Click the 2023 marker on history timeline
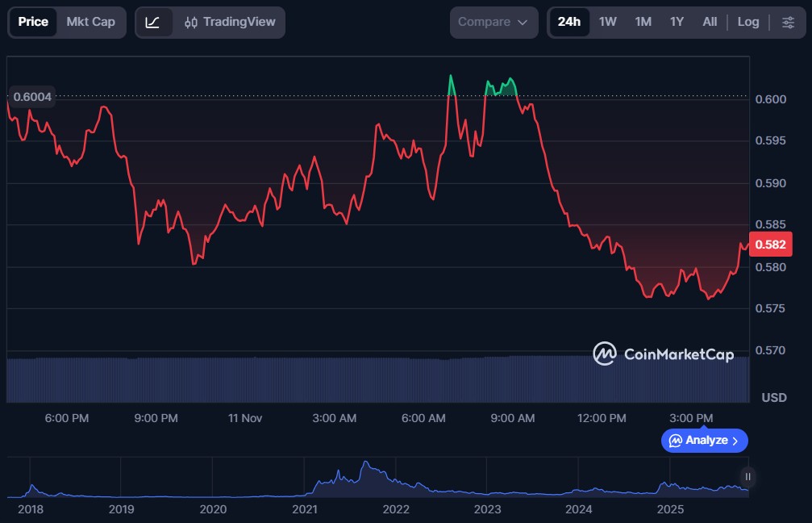812x523 pixels. coord(487,509)
